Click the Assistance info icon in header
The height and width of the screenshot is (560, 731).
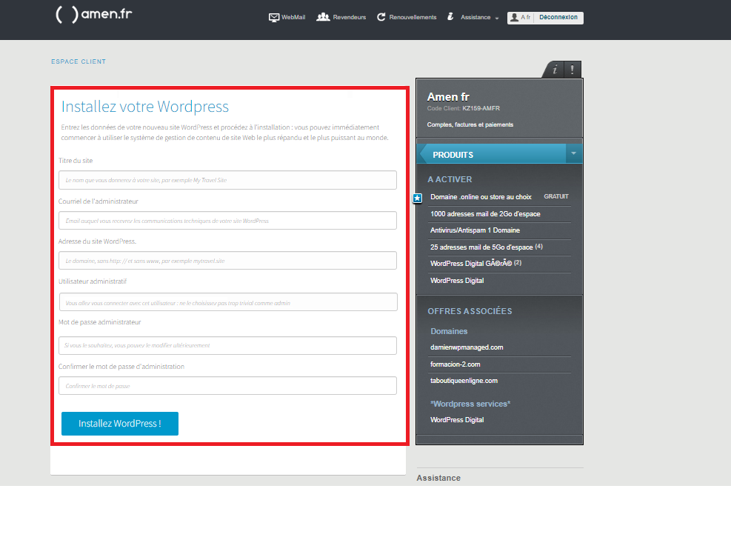[x=450, y=17]
